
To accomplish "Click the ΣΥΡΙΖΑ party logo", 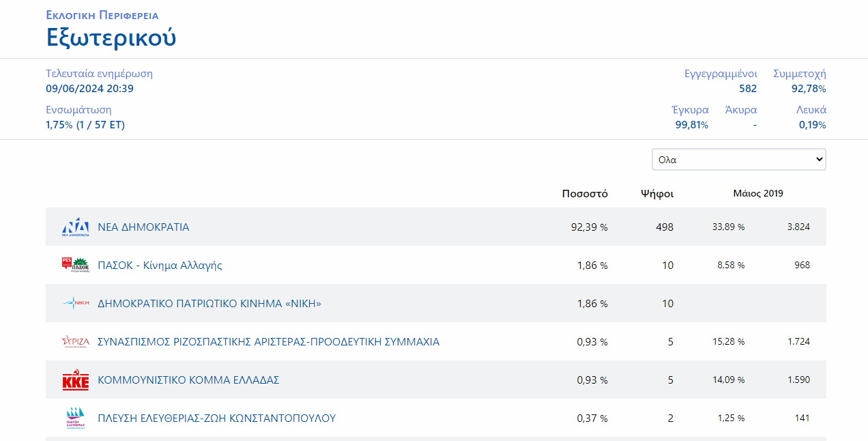I will click(x=76, y=341).
